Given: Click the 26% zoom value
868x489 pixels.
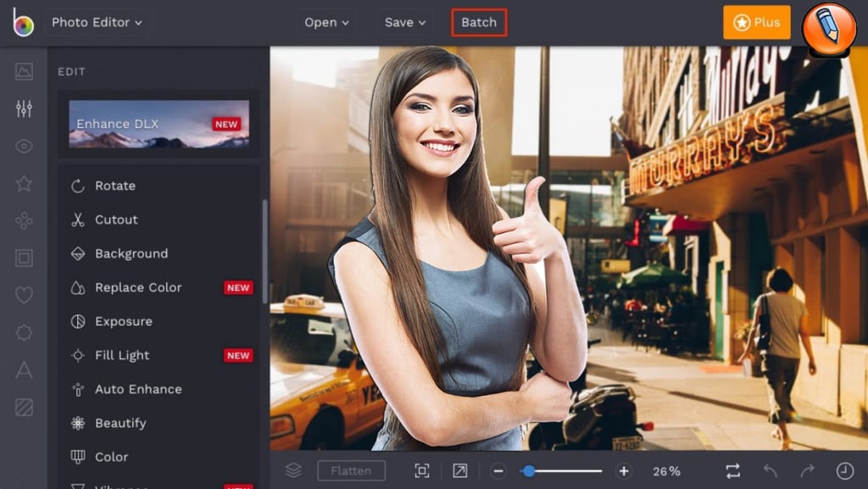Looking at the screenshot, I should point(666,471).
